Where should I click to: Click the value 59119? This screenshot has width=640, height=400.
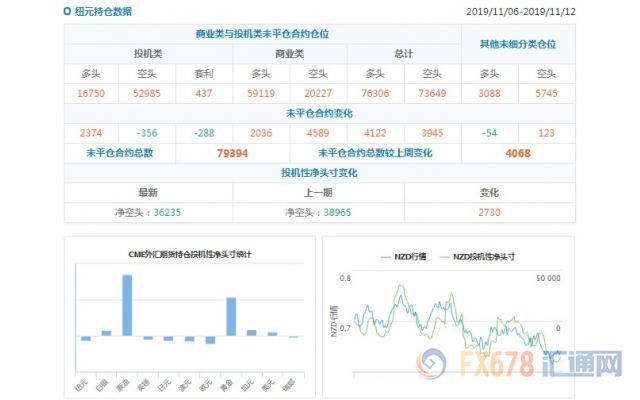[261, 93]
